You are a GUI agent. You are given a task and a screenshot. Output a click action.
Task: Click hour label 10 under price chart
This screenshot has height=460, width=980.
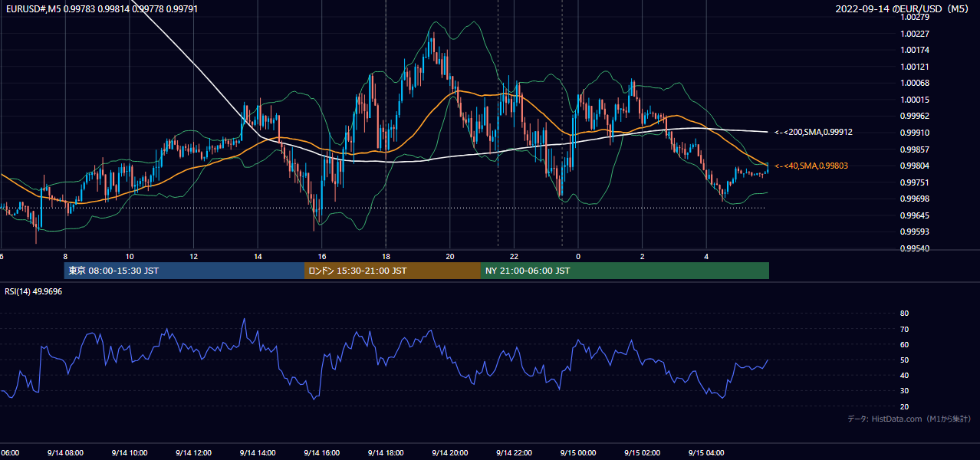tap(130, 256)
